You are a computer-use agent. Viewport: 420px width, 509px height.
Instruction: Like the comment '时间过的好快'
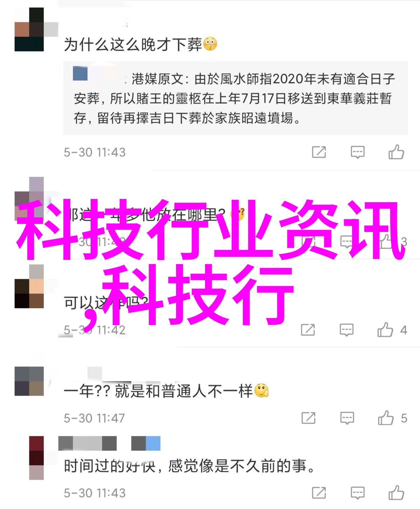pos(396,493)
